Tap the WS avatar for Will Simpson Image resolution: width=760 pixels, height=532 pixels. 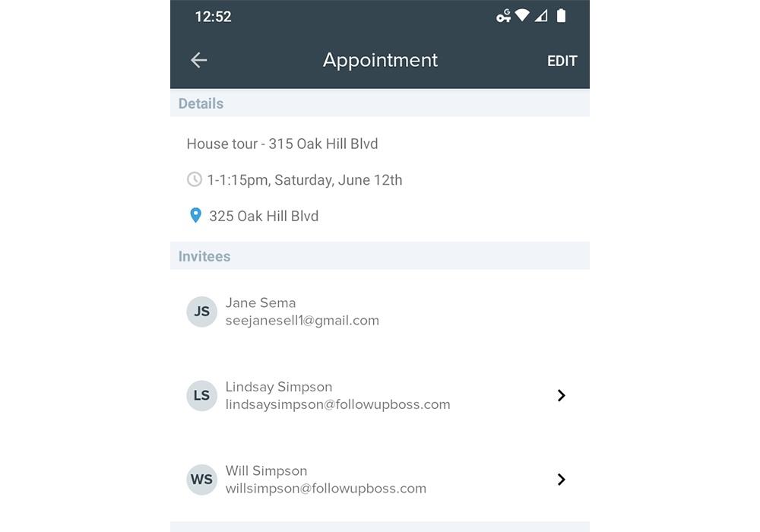tap(201, 480)
